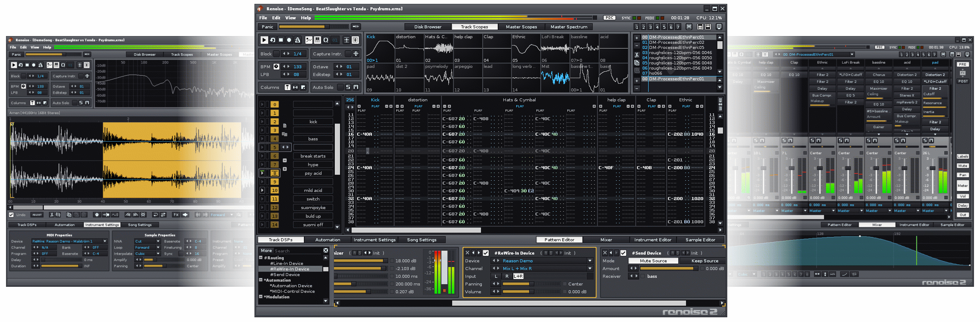Click view preset number 1 icon
980x322 pixels.
[637, 27]
